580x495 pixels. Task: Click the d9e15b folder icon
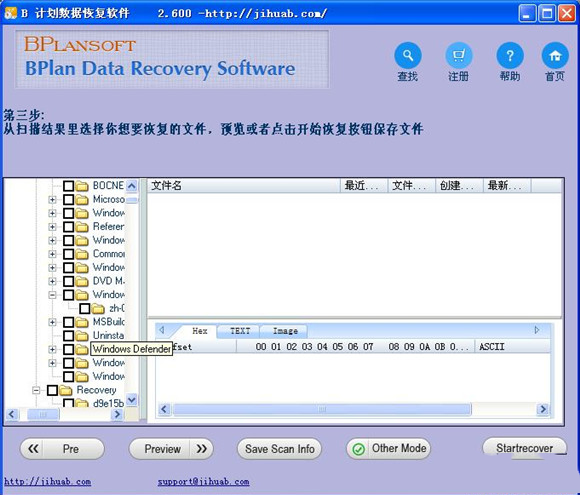pyautogui.click(x=82, y=403)
